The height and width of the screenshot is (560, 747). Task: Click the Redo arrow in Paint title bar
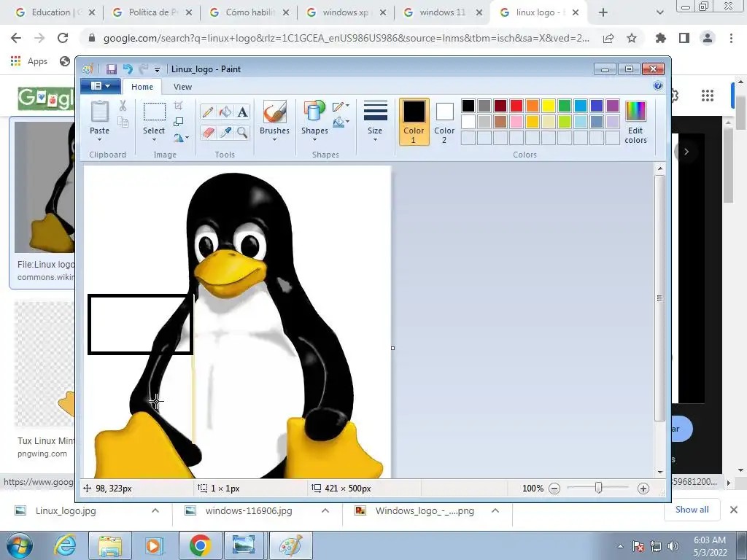[x=144, y=69]
